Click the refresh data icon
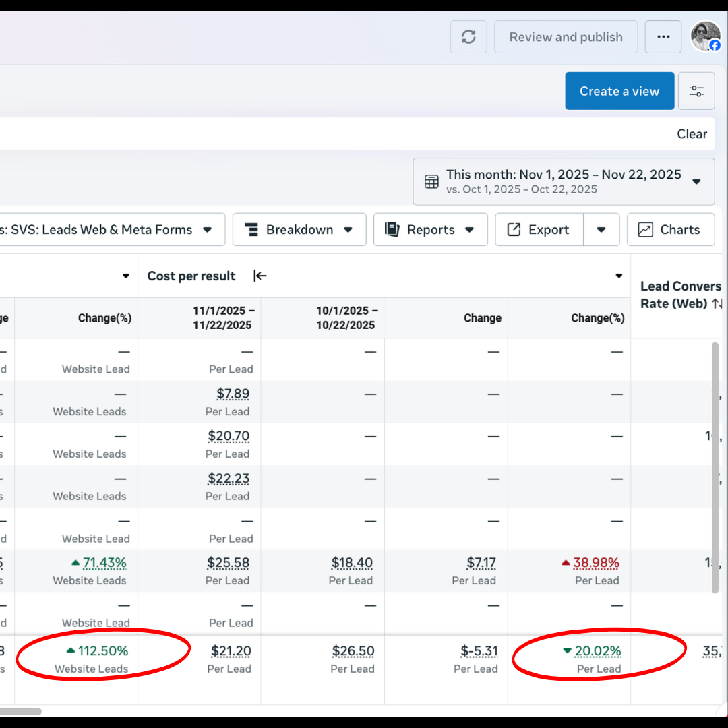Screen dimensions: 728x728 pos(468,36)
